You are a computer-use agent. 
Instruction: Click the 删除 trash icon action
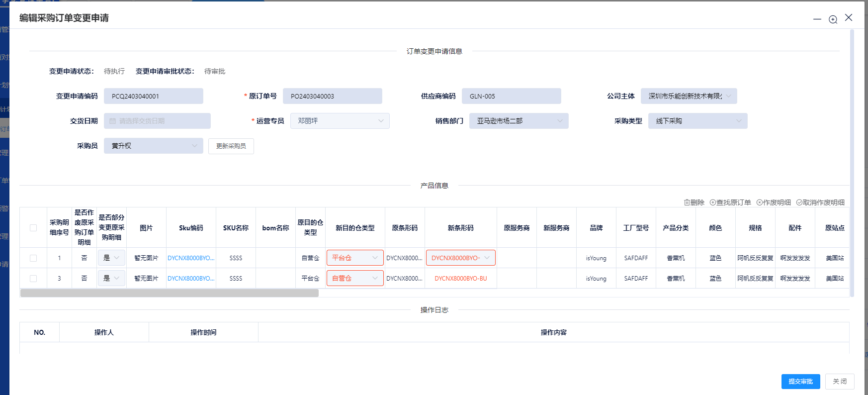694,202
